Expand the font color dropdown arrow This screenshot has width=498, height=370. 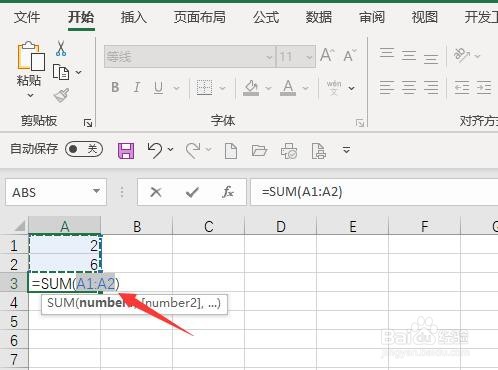tap(305, 88)
